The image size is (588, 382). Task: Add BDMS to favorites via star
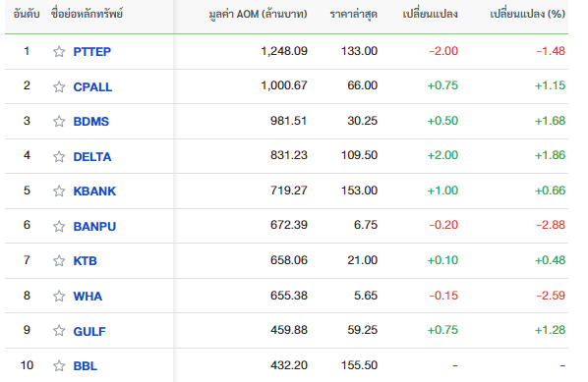(59, 122)
